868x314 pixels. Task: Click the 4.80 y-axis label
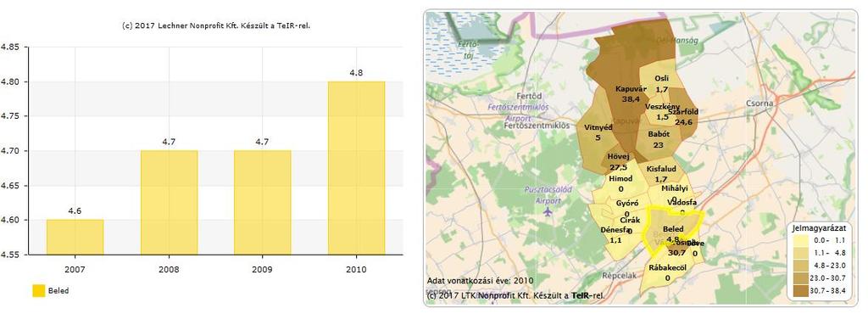click(10, 82)
